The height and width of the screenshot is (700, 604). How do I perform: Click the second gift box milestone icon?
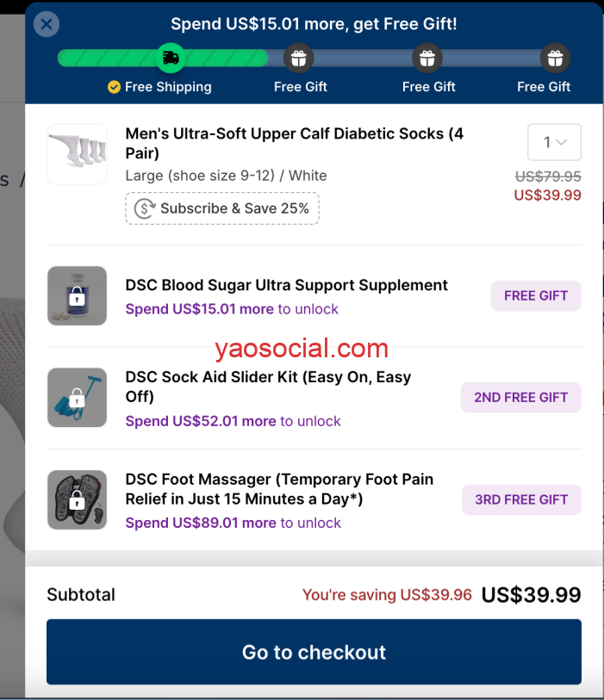(427, 58)
